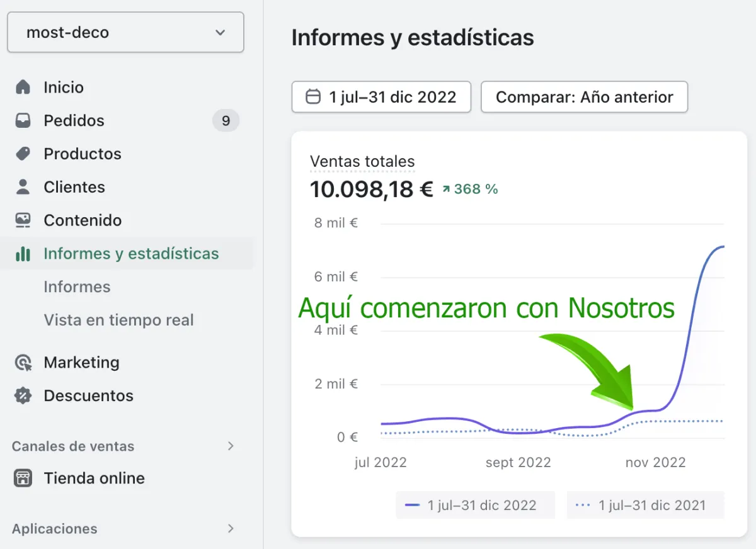Select Informes y estadísticas menu item

126,254
